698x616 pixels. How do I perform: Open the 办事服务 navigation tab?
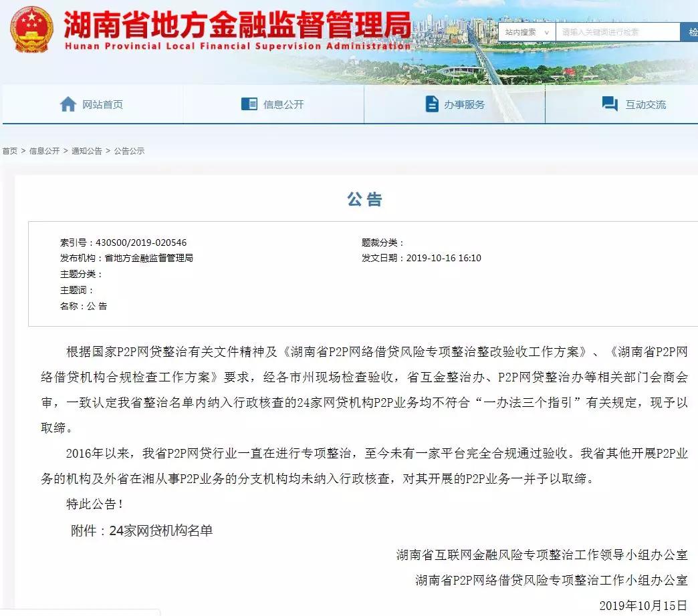click(x=455, y=104)
